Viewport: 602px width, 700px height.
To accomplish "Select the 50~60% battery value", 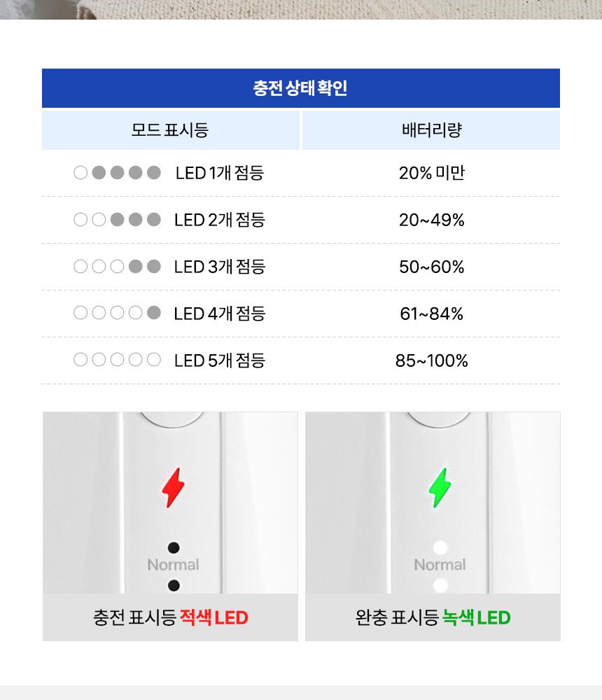I will coord(431,267).
